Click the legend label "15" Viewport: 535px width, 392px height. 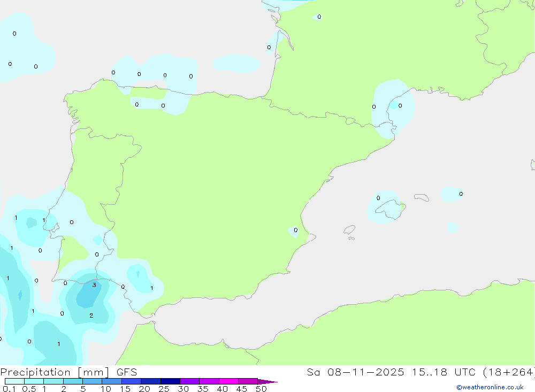125,389
